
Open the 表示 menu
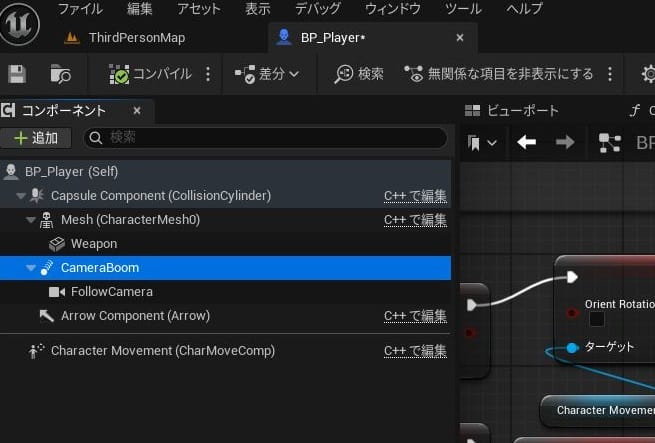(258, 9)
